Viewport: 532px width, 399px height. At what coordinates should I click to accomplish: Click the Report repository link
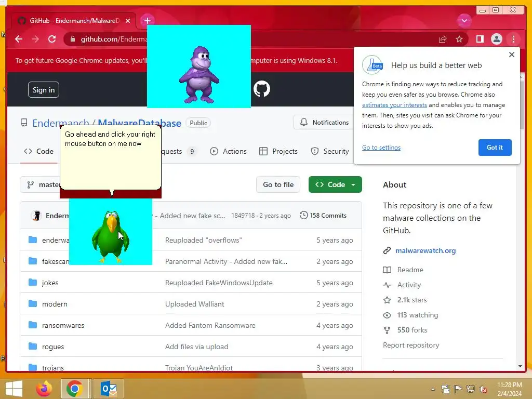pos(411,345)
